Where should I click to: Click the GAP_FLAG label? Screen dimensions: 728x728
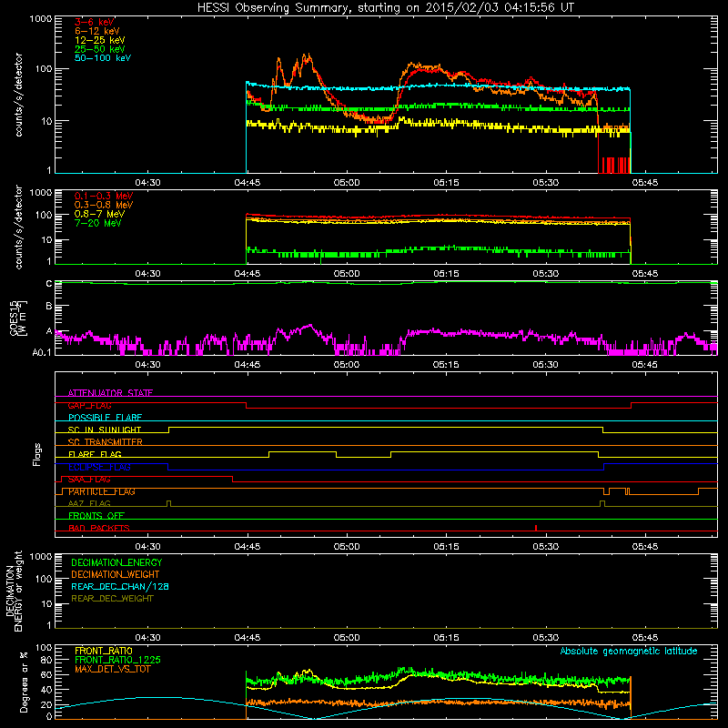(x=89, y=405)
